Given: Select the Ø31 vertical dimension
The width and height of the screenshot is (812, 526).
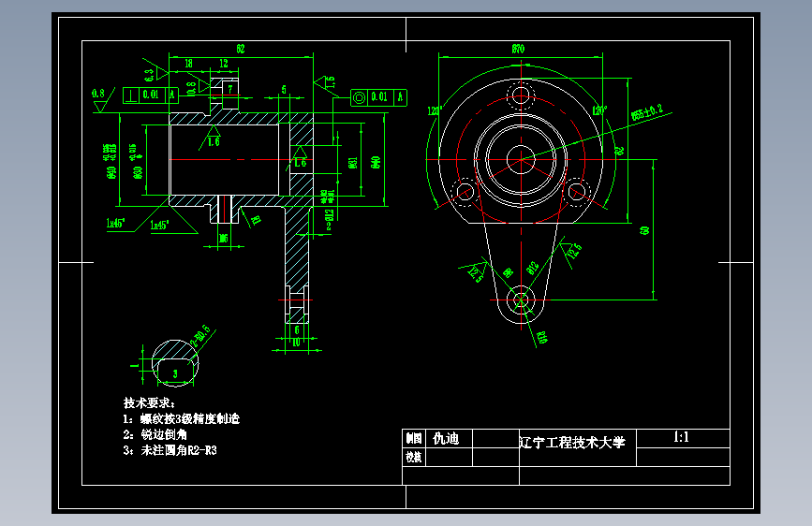Looking at the screenshot, I should tap(353, 163).
